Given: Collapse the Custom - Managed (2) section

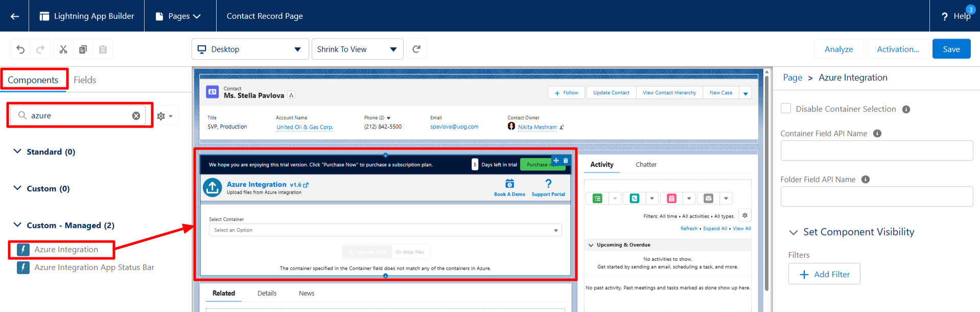Looking at the screenshot, I should [x=17, y=225].
